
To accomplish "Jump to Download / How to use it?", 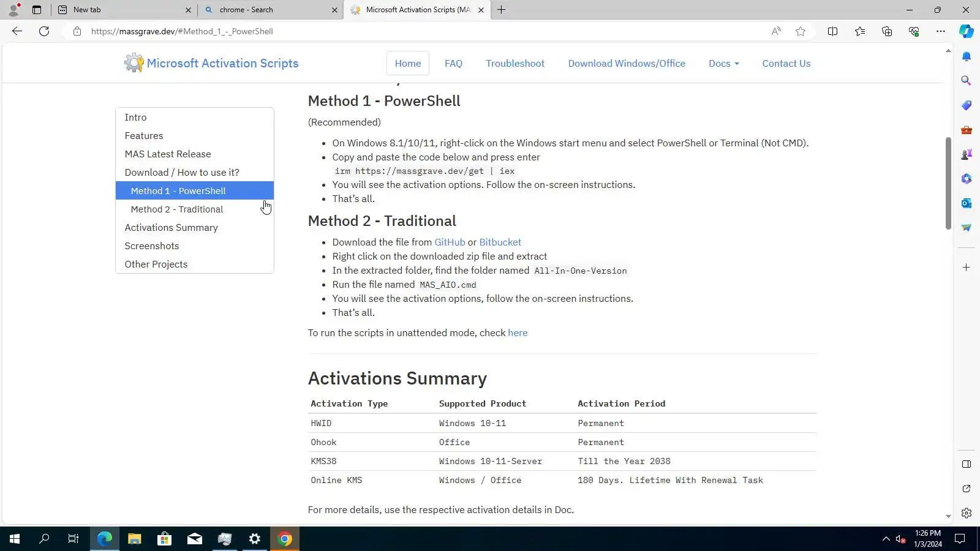I will [195, 173].
